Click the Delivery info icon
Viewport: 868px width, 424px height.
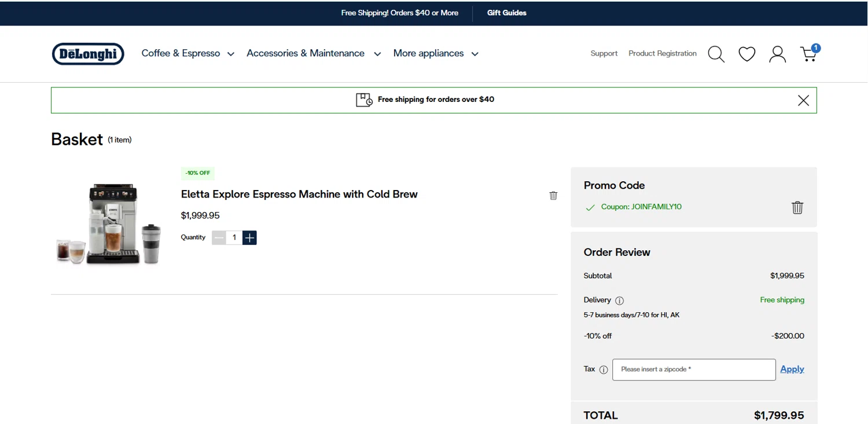click(619, 301)
